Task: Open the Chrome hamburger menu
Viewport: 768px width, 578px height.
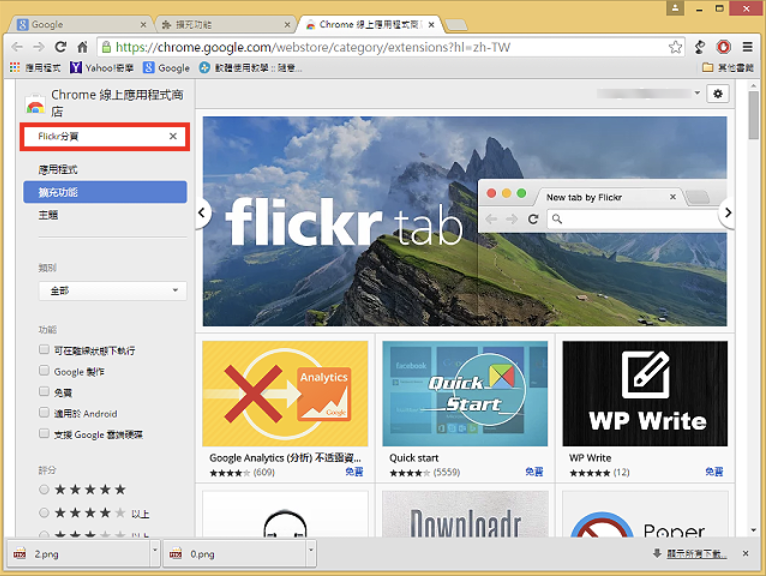Action: tap(747, 47)
